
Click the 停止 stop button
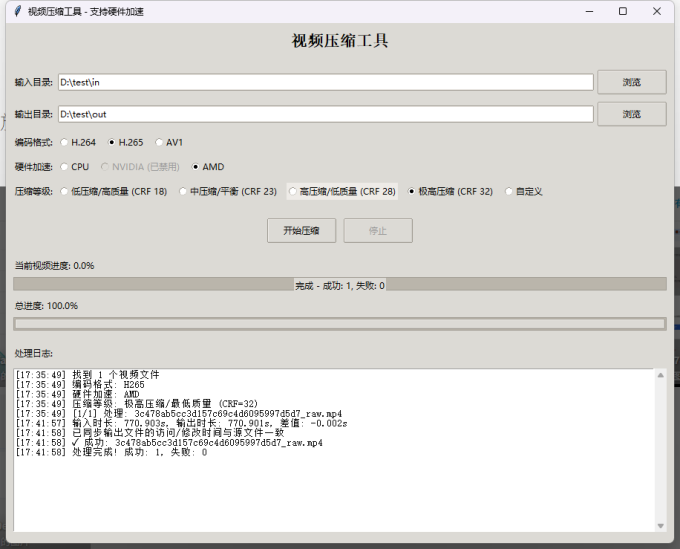tap(378, 231)
